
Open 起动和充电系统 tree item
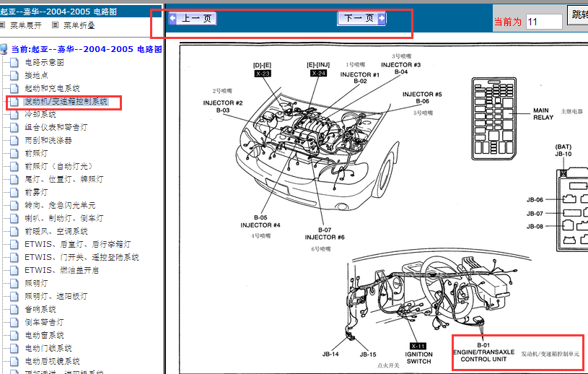click(x=52, y=88)
